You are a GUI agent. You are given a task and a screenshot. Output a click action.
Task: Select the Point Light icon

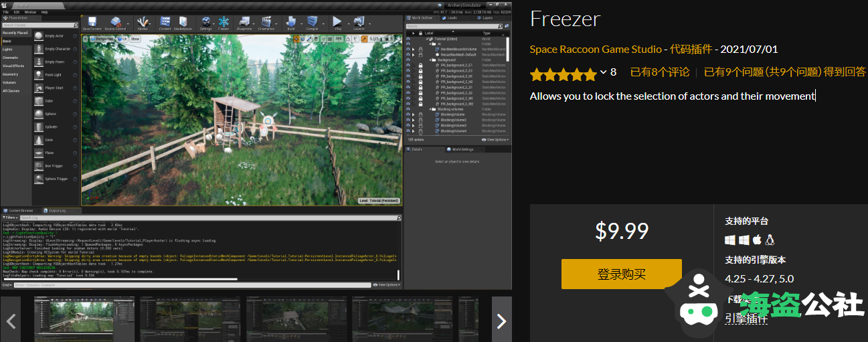click(x=38, y=75)
